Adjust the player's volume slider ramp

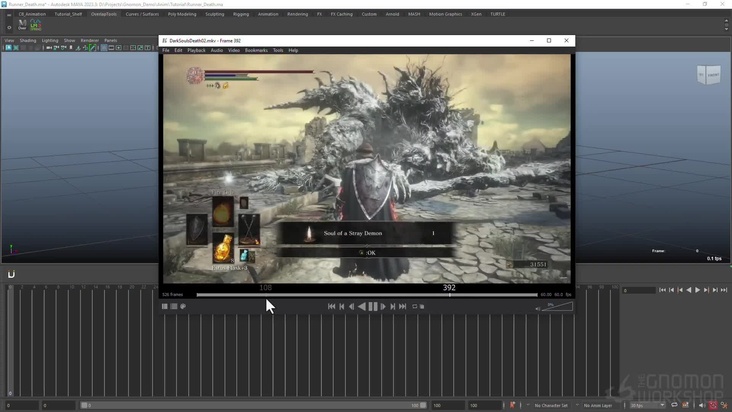click(x=559, y=307)
